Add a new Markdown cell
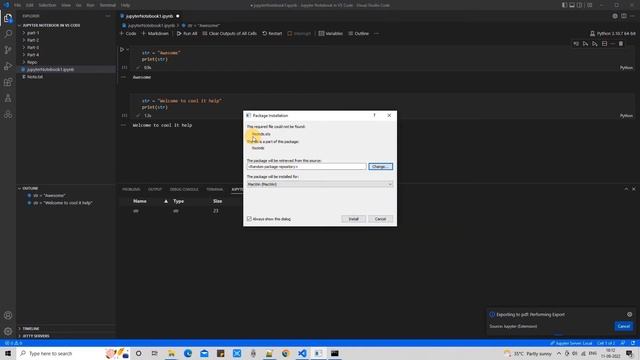640x360 pixels. [155, 33]
